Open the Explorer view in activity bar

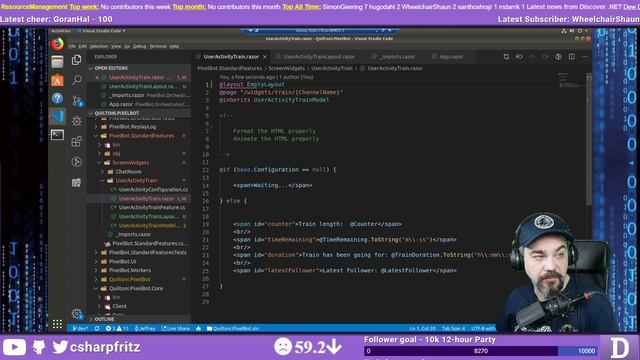tap(76, 60)
